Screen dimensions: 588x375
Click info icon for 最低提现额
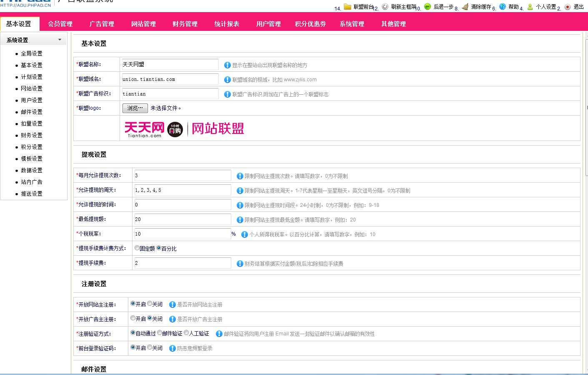coord(240,220)
